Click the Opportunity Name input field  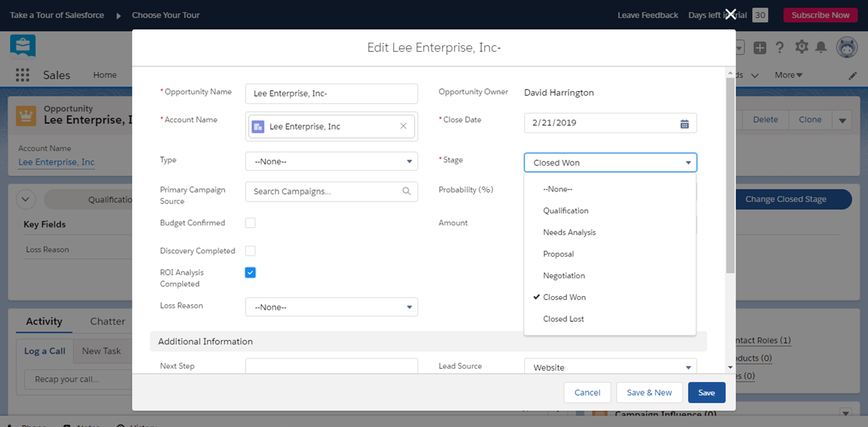click(332, 94)
